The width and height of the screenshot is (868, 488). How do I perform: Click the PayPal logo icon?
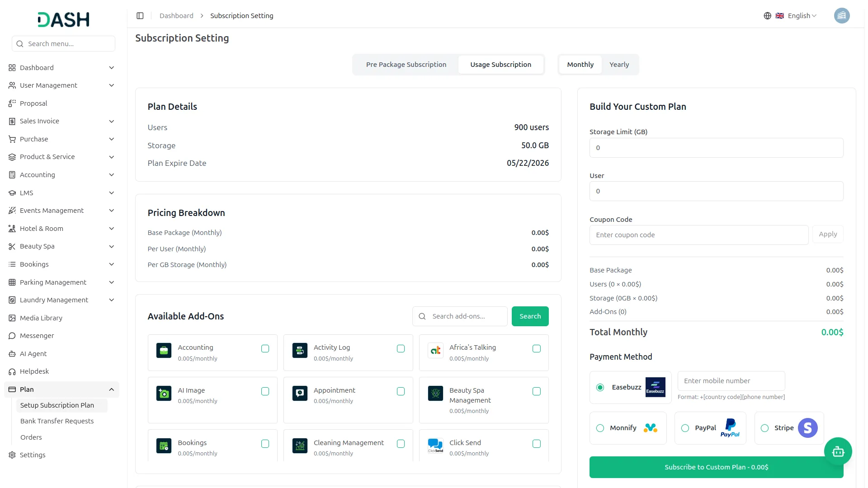[730, 428]
